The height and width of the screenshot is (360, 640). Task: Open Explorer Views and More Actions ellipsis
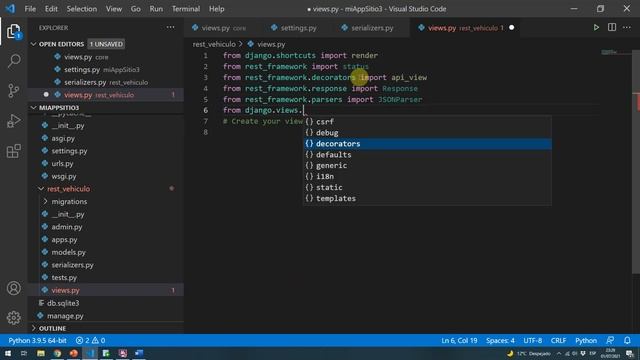[x=170, y=27]
